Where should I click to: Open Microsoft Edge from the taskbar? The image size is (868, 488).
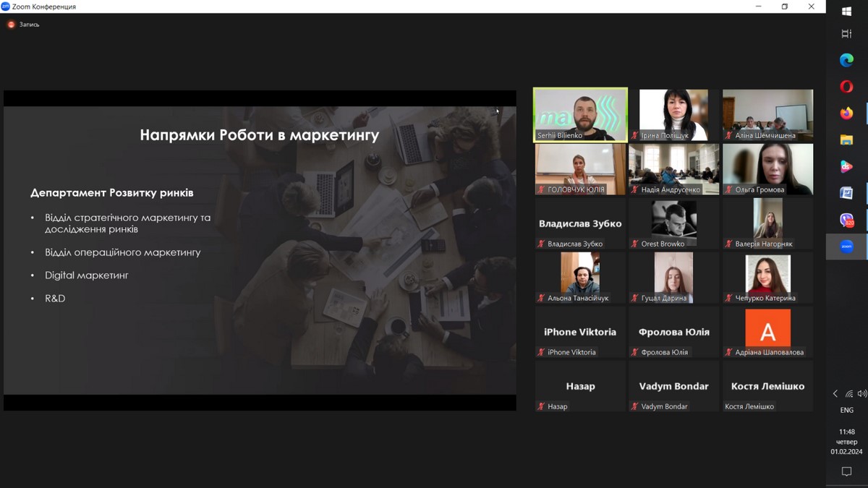click(x=846, y=61)
